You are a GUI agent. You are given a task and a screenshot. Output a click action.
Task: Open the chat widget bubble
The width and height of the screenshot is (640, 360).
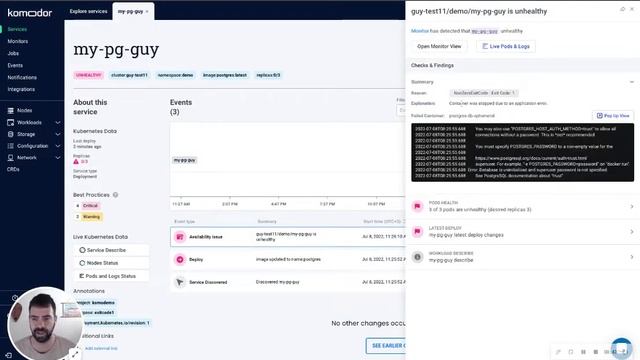coord(621,349)
